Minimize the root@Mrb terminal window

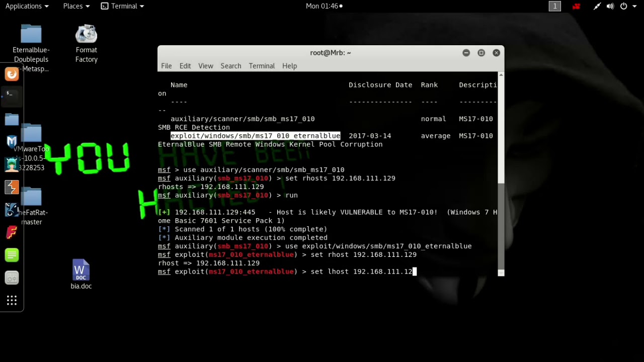(466, 53)
